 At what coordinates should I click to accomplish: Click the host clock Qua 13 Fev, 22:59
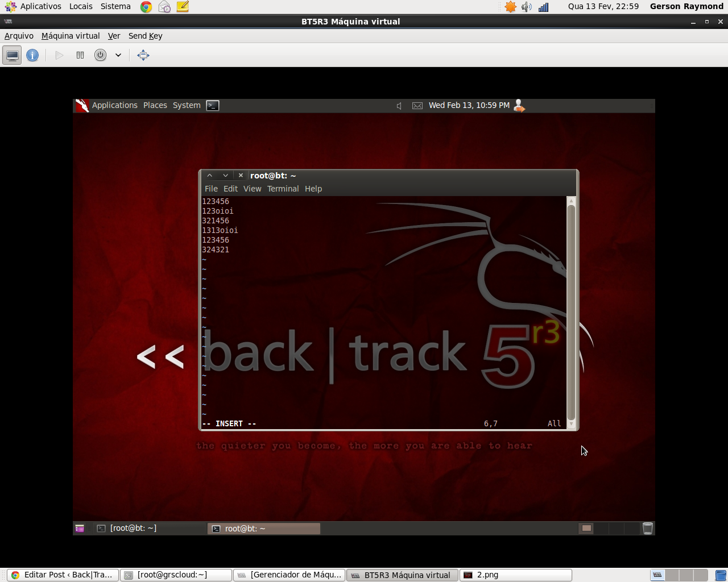tap(603, 6)
